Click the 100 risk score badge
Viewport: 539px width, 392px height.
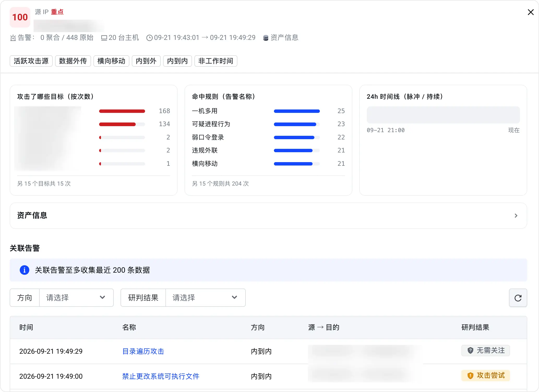point(20,17)
